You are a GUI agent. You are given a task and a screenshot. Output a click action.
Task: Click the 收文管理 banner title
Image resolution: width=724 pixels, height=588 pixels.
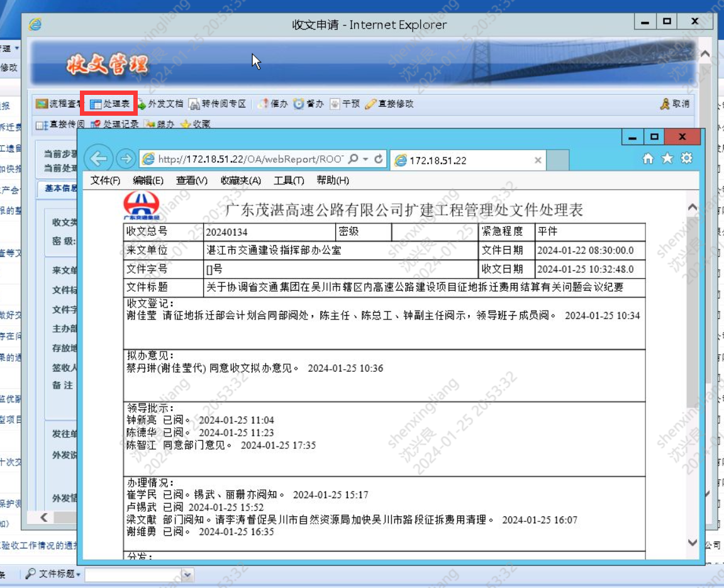point(107,64)
